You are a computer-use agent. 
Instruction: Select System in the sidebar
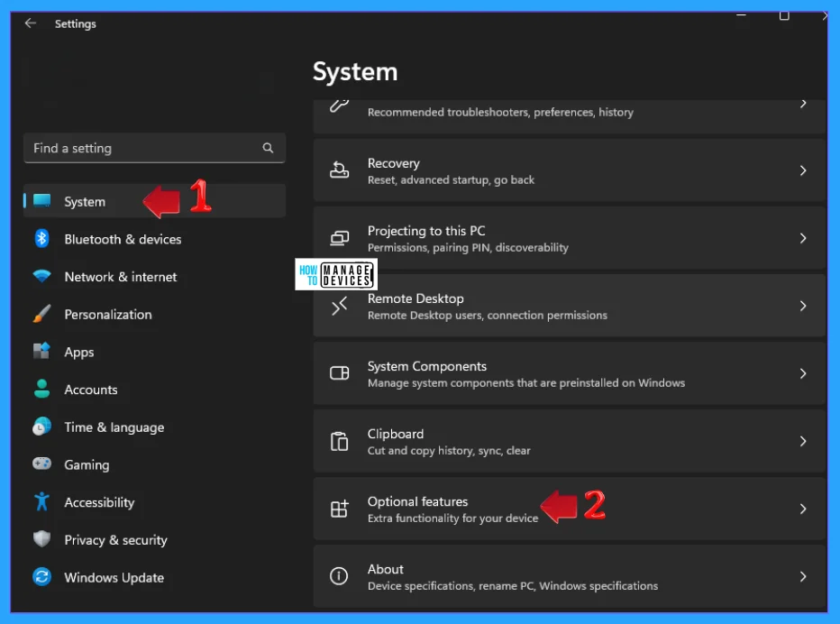point(154,201)
